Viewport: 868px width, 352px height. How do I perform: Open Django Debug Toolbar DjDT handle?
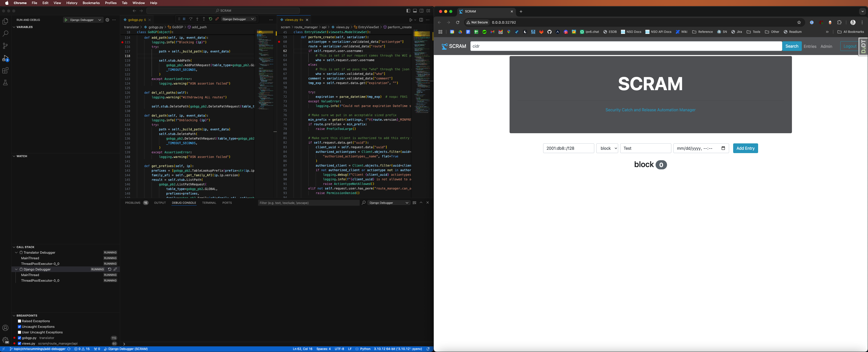[x=863, y=47]
